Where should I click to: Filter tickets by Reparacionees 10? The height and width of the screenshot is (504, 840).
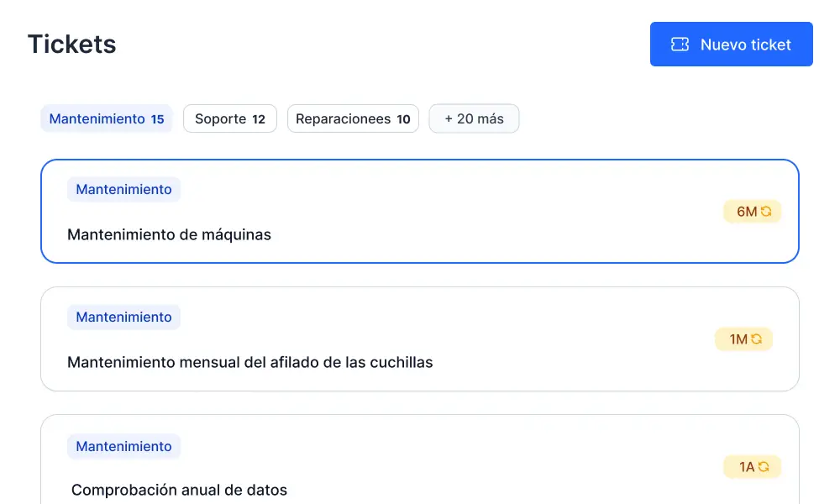tap(353, 119)
